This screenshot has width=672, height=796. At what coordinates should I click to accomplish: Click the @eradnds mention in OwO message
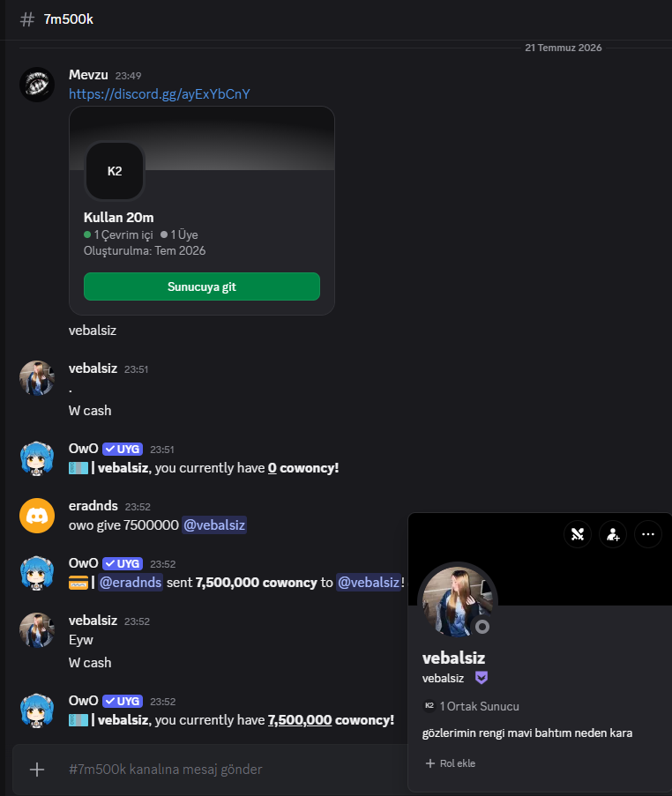click(130, 583)
